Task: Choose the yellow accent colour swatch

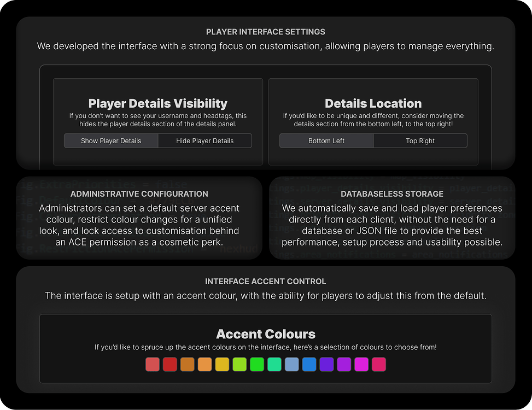Action: (223, 364)
